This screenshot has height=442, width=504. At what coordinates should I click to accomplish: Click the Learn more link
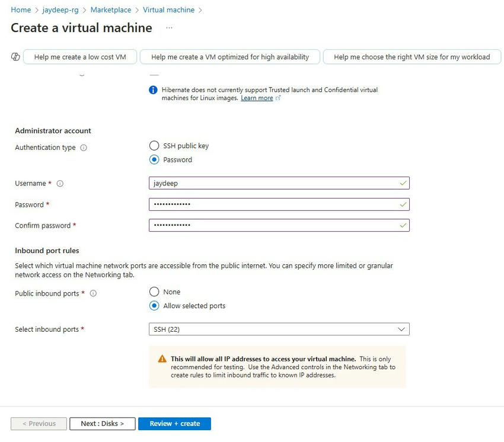(259, 98)
